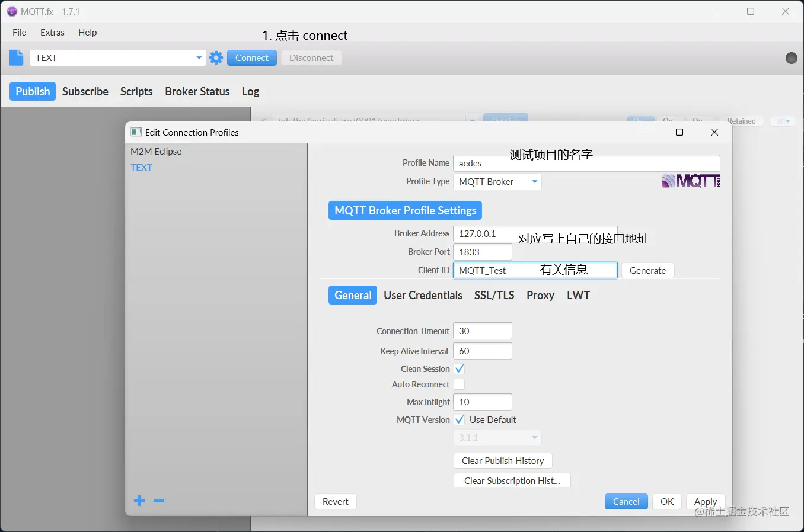Click the Connection Timeout field
Viewport: 804px width, 532px height.
click(x=483, y=331)
